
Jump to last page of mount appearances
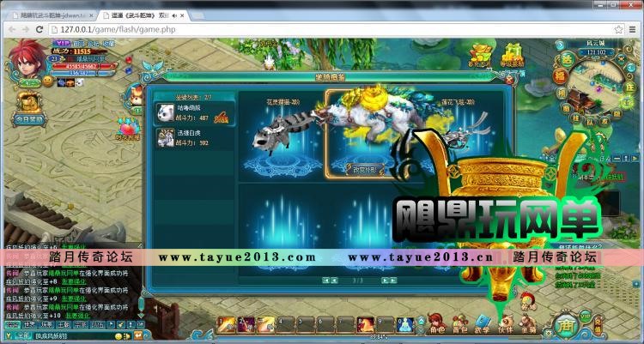(x=393, y=281)
